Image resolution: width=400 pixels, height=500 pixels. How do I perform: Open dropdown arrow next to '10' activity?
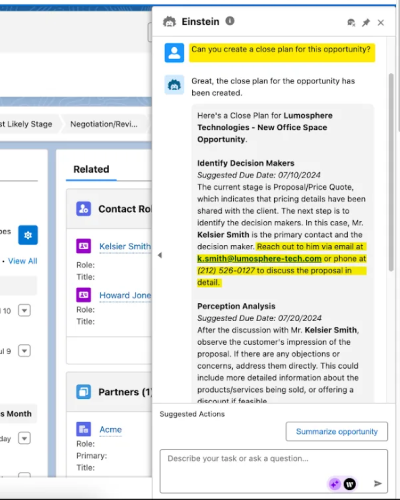24,310
